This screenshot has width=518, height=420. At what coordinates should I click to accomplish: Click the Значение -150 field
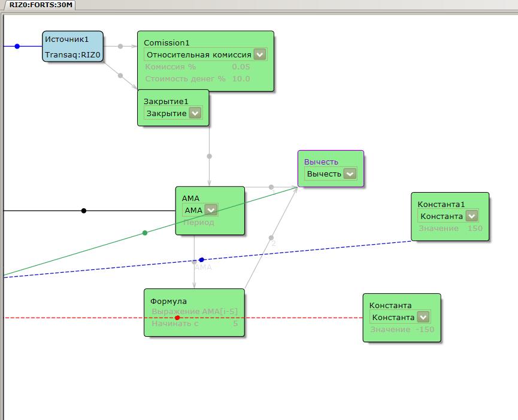click(402, 329)
